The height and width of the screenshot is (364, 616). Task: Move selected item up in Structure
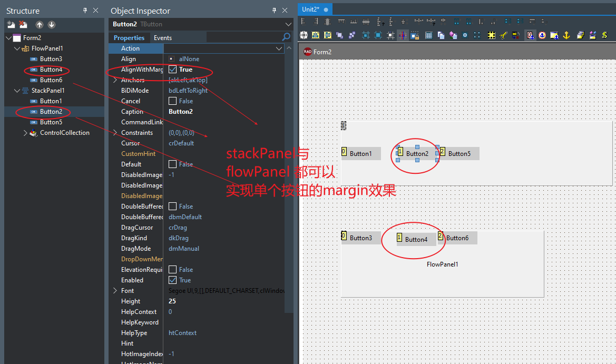click(x=40, y=25)
